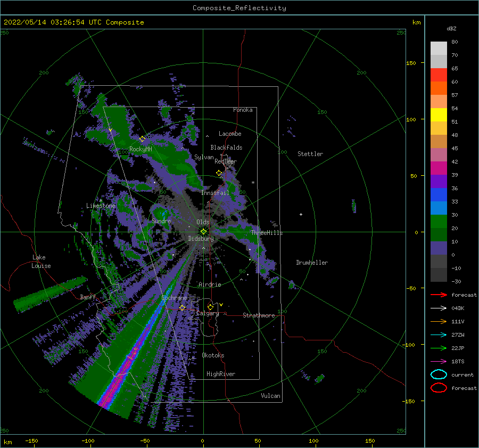Click the Ponoka city label

(x=243, y=110)
